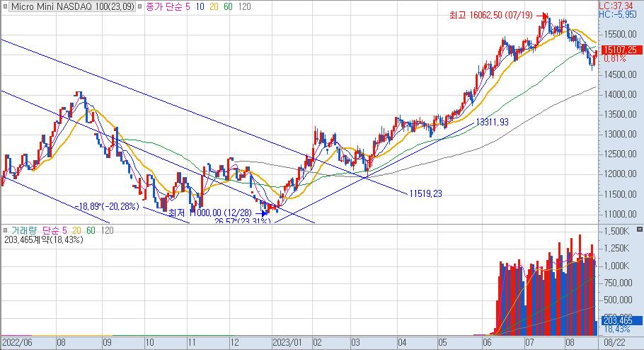Select the yellow 20 volume moving average label
The width and height of the screenshot is (644, 350).
click(77, 230)
